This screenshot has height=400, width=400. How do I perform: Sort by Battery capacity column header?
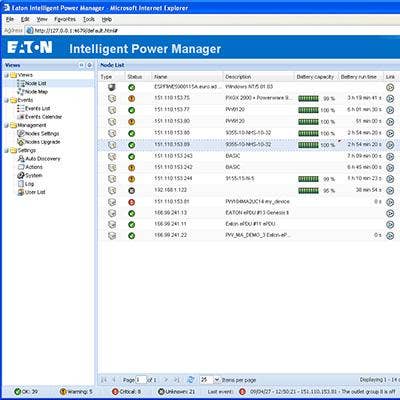[315, 77]
